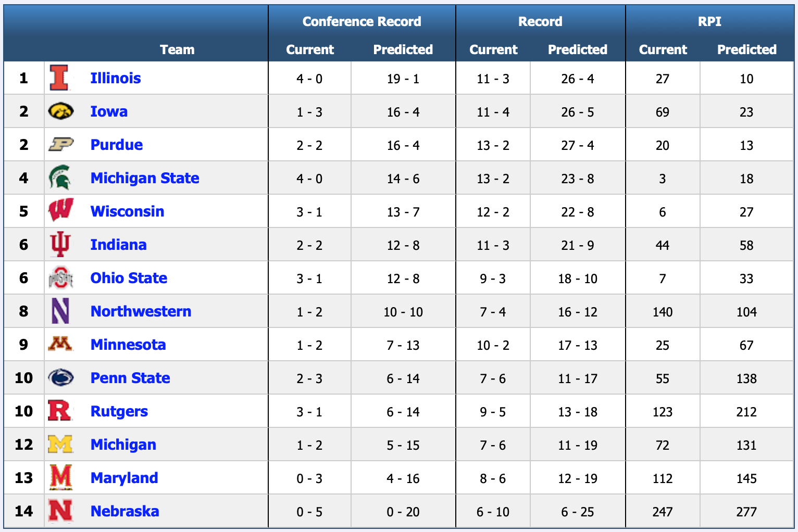Click the Illinois team logo icon

(59, 78)
